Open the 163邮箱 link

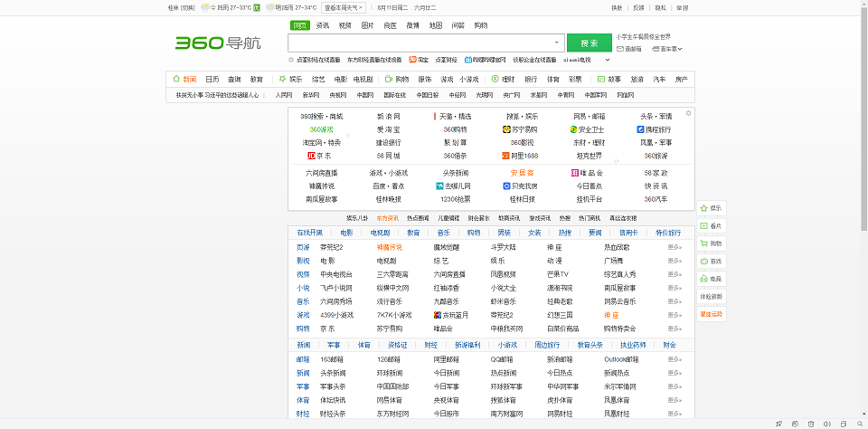click(332, 359)
